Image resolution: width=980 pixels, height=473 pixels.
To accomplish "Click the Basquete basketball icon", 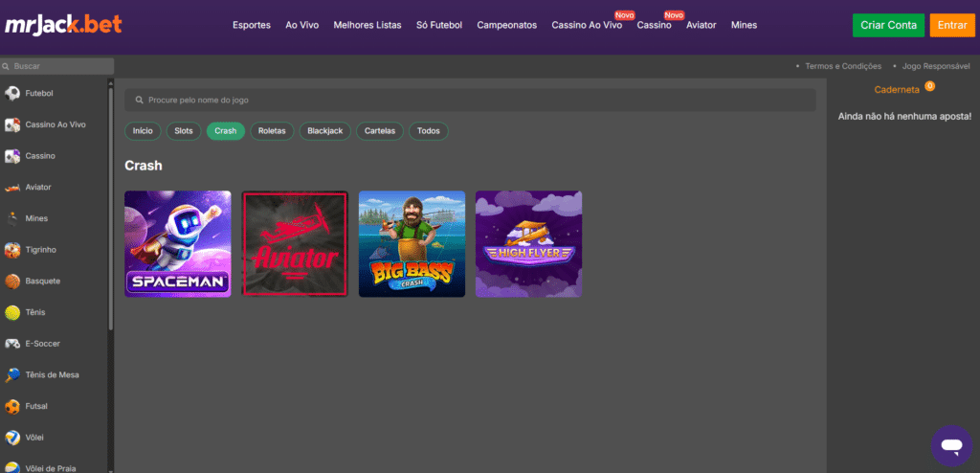I will [x=11, y=281].
